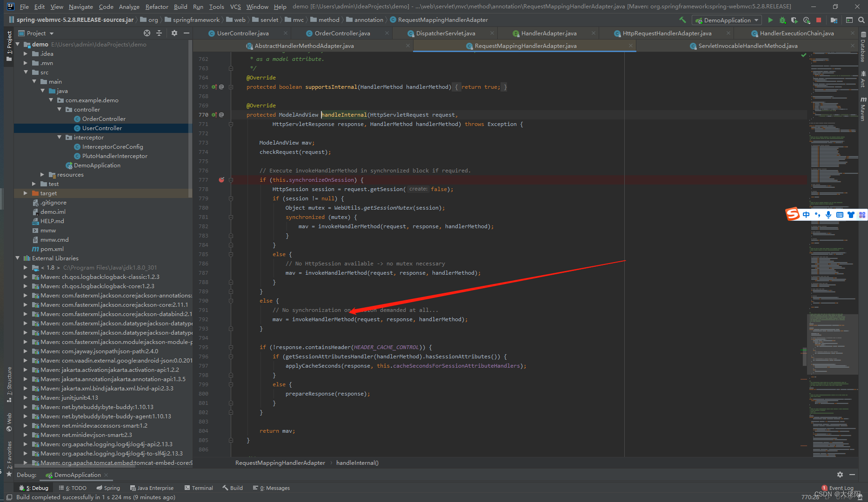This screenshot has width=868, height=502.
Task: Toggle the Sogou voice input microphone
Action: coord(828,214)
